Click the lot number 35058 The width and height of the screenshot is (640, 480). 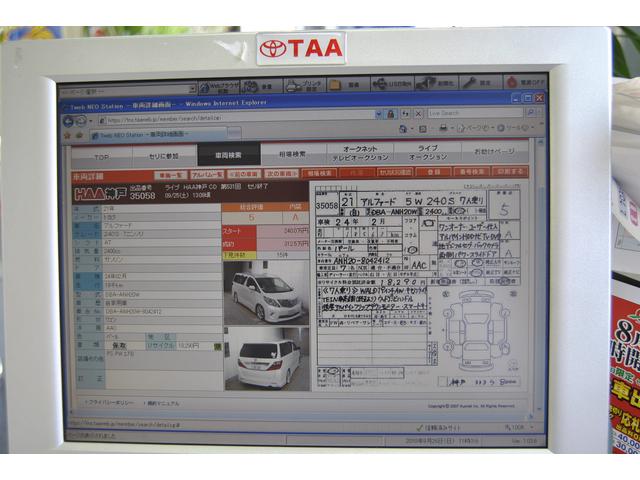tap(142, 196)
